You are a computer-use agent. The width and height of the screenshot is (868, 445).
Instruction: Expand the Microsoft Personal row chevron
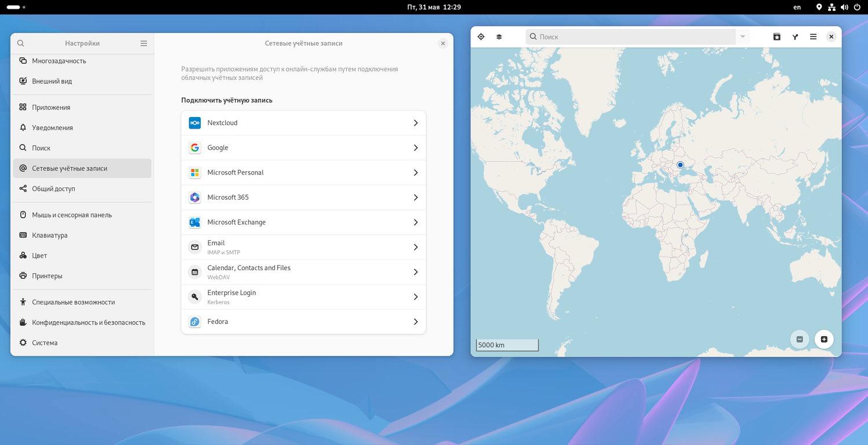coord(415,173)
